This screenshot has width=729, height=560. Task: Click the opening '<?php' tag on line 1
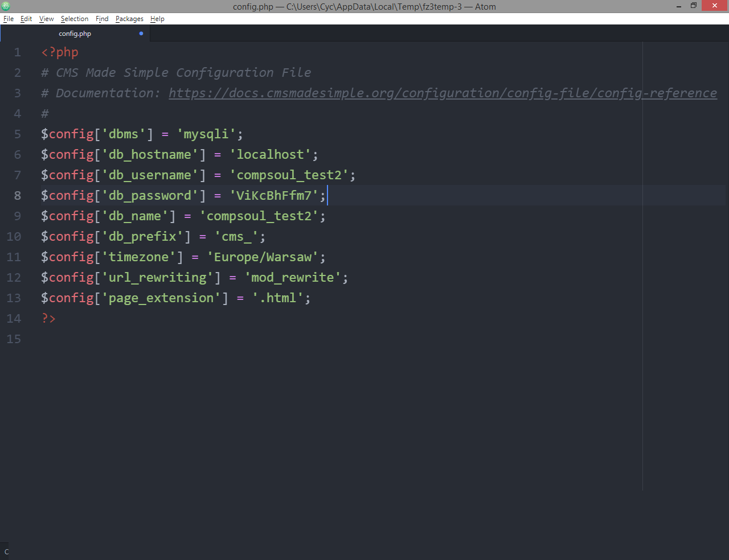pos(59,52)
